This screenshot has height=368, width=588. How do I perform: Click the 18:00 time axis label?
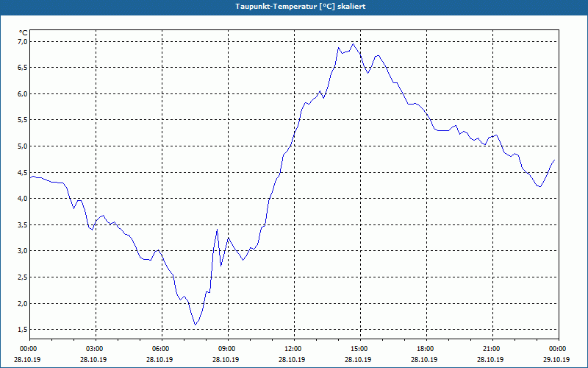[x=424, y=349]
